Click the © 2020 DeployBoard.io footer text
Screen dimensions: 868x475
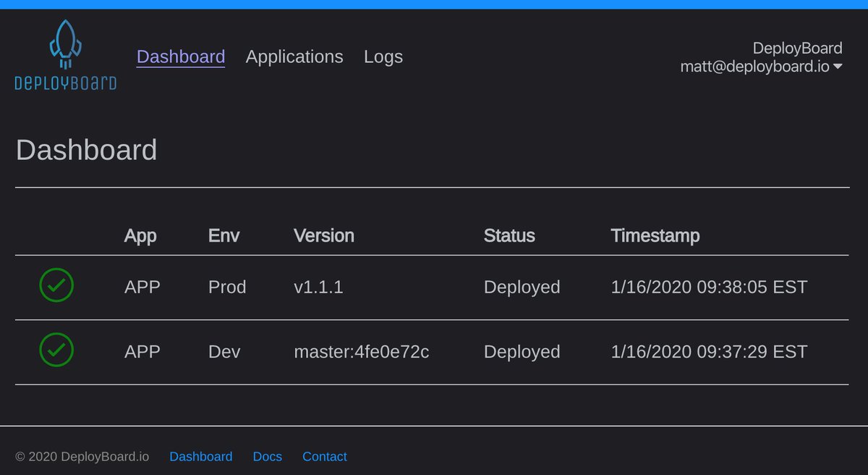[x=82, y=456]
